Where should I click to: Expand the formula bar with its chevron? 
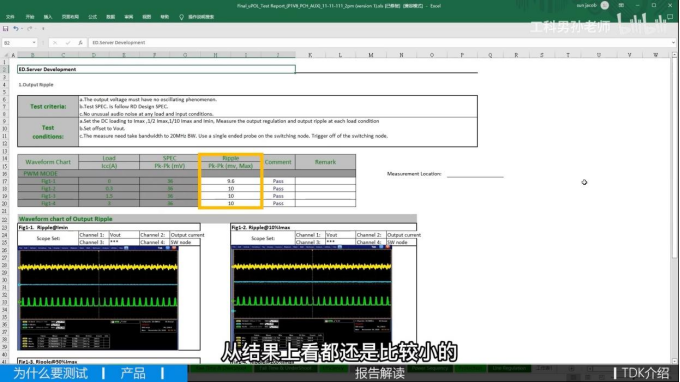(673, 42)
